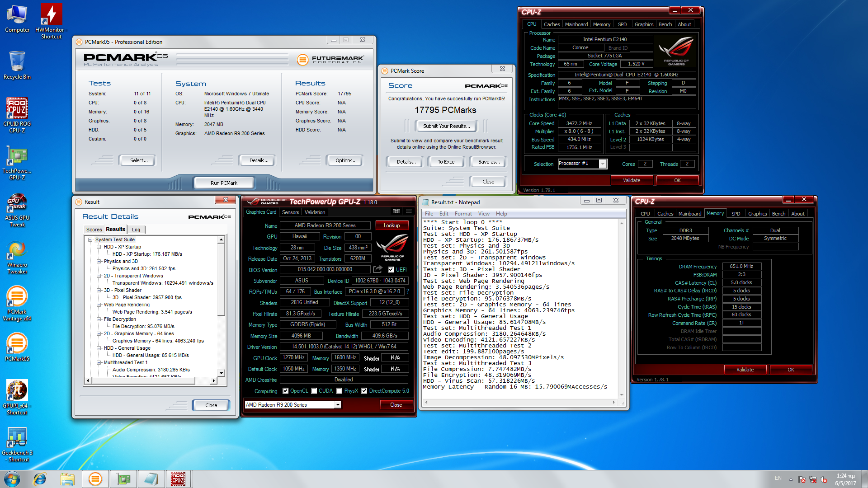The height and width of the screenshot is (488, 868).
Task: Collapse the HDD - XP Startup node
Action: [x=99, y=247]
